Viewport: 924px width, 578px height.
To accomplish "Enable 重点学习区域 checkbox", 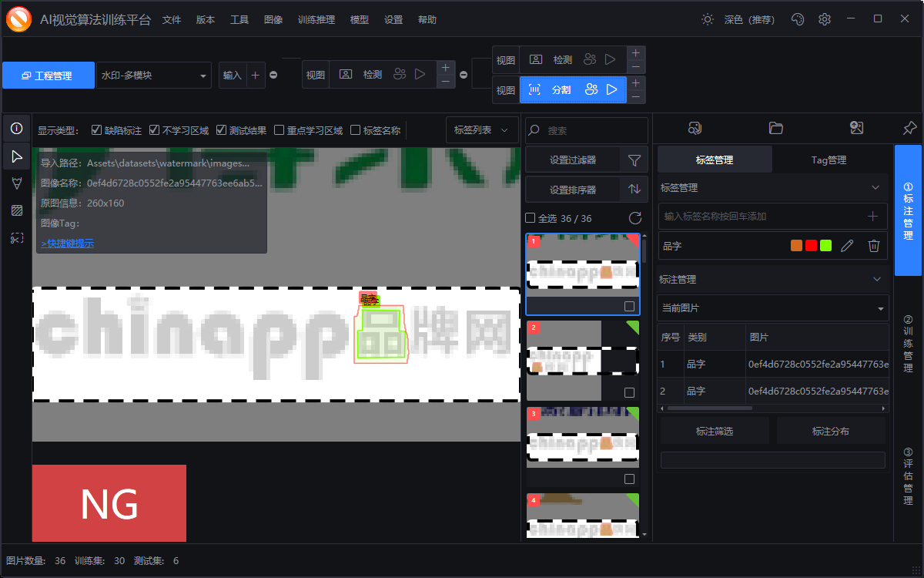I will [280, 130].
